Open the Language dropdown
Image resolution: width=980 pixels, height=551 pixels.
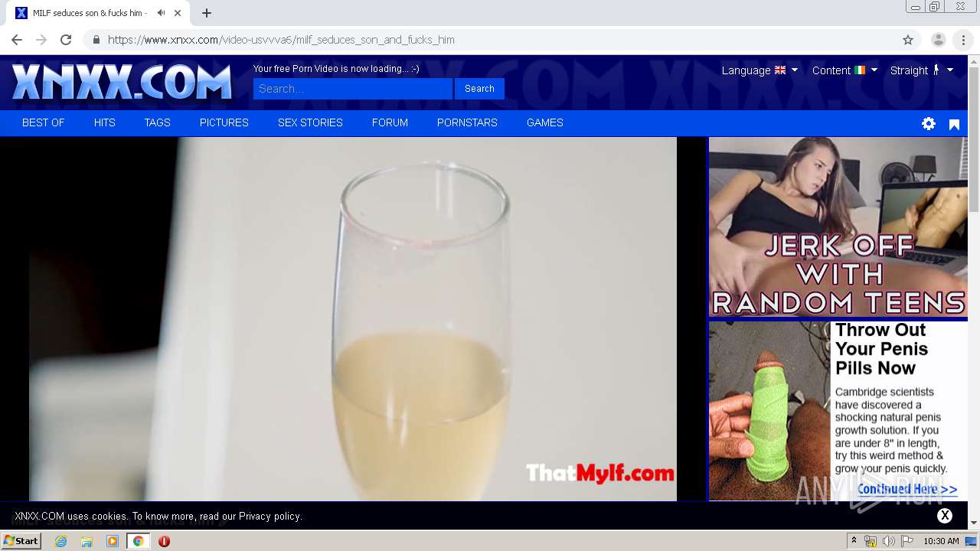(759, 70)
